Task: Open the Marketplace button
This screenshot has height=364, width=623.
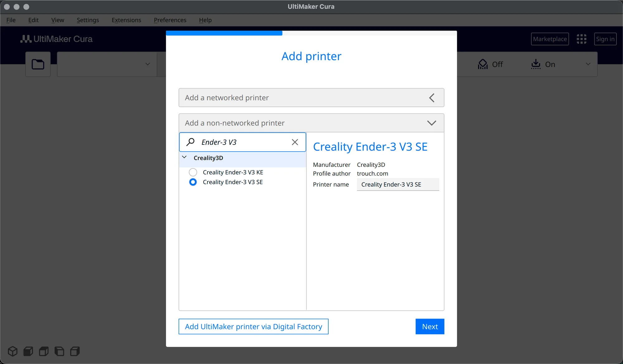Action: (550, 39)
